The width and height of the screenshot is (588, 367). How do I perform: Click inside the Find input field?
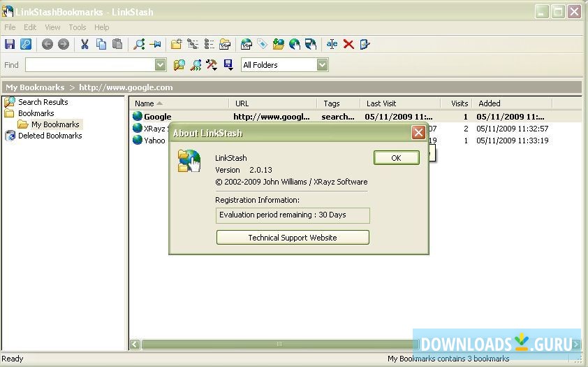point(90,65)
